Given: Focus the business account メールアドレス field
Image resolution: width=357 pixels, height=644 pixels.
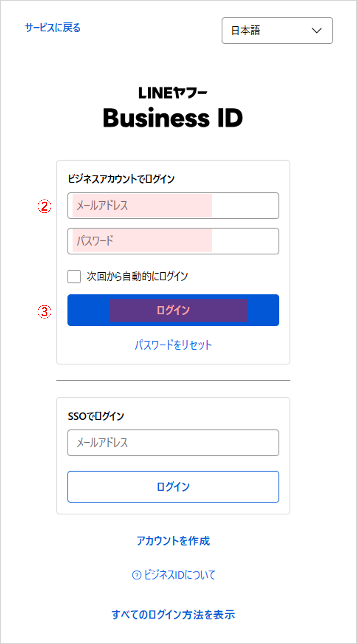Looking at the screenshot, I should coord(173,206).
